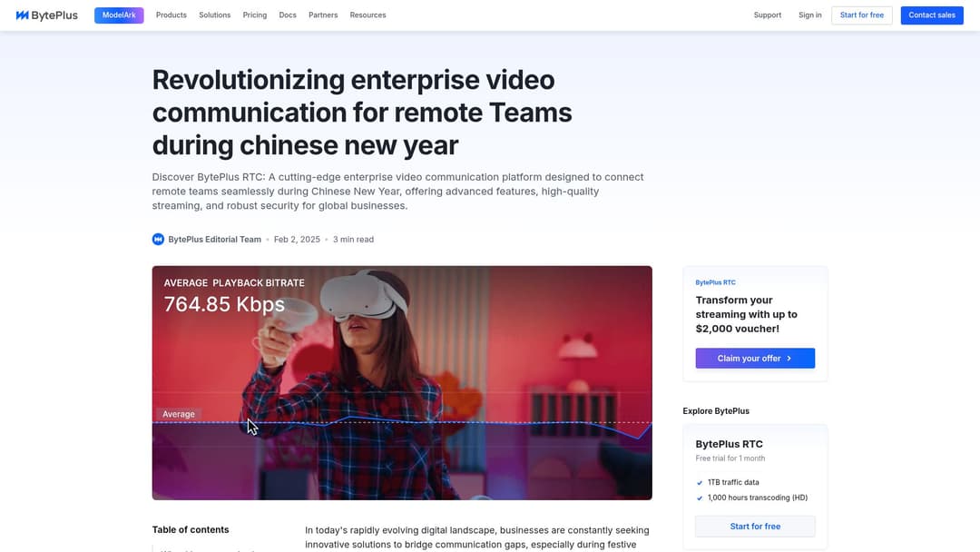Viewport: 980px width, 552px height.
Task: Contact sales via the blue button
Action: [x=932, y=15]
